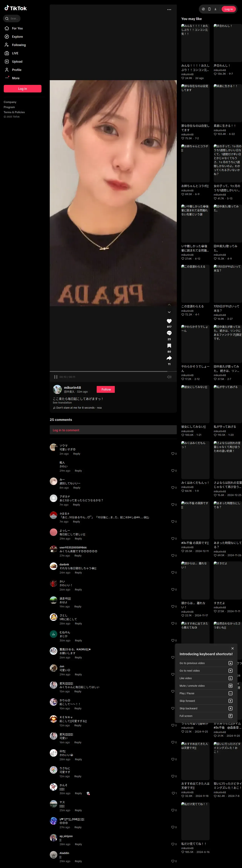242x868 pixels.
Task: Reply to むねやん's comment
Action: (x=78, y=640)
